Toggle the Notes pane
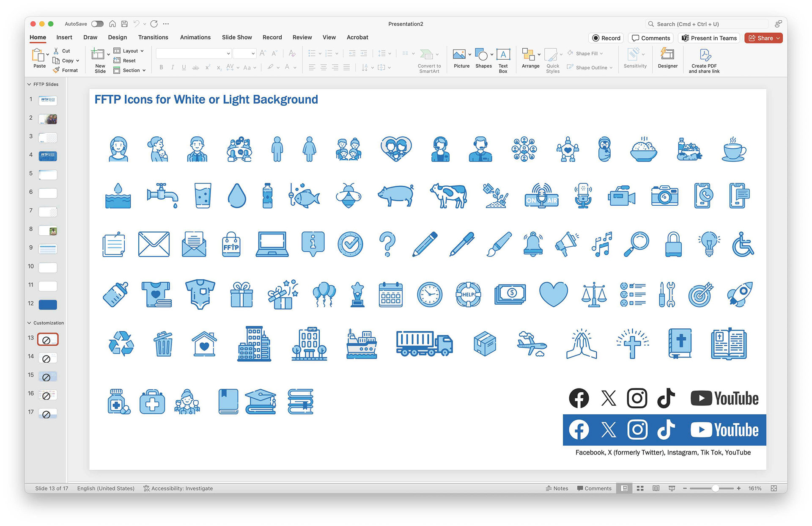The image size is (812, 526). [557, 488]
